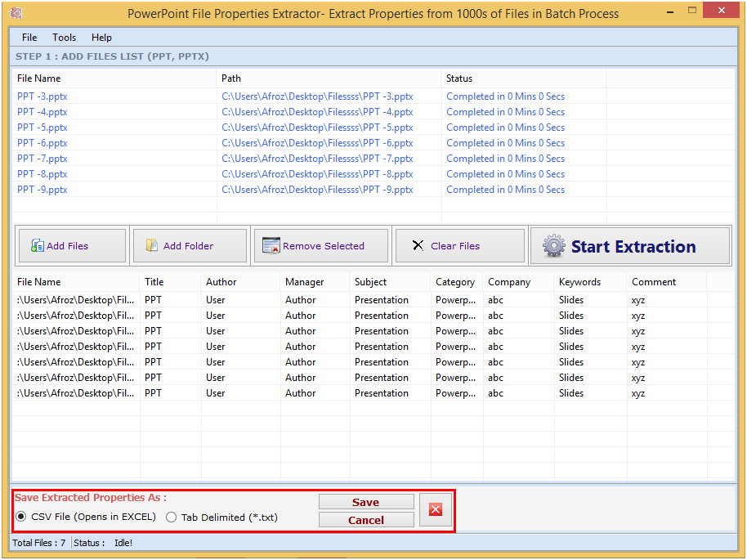Click STEP 1 : ADD FILES LIST heading
The height and width of the screenshot is (560, 747).
click(x=112, y=56)
